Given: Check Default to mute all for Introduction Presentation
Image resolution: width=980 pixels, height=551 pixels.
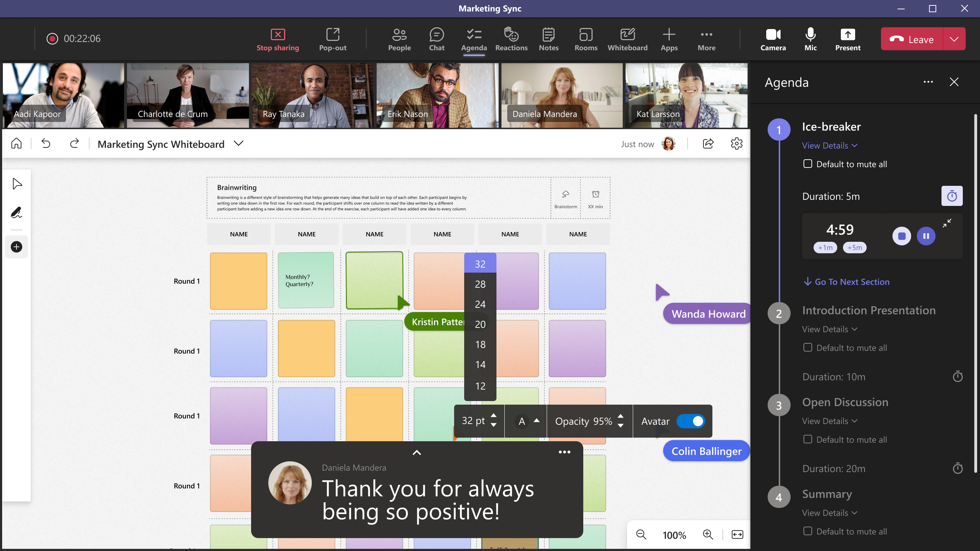Looking at the screenshot, I should coord(807,347).
